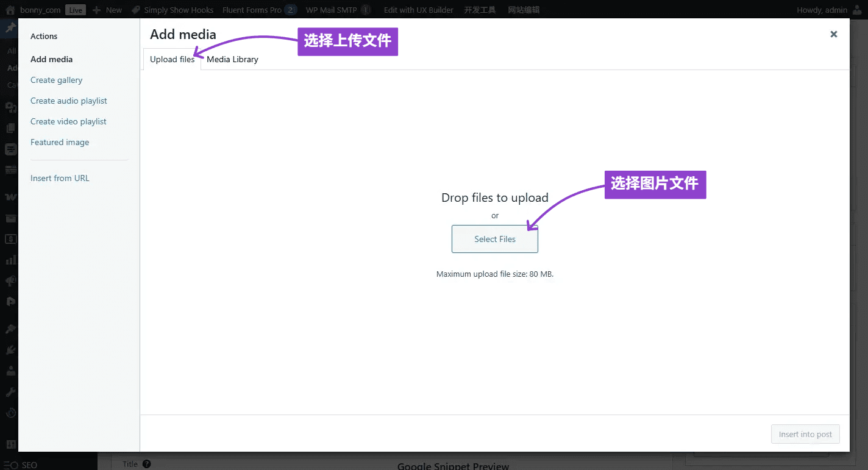The width and height of the screenshot is (868, 470).
Task: Choose Insert from URL option
Action: coord(60,178)
